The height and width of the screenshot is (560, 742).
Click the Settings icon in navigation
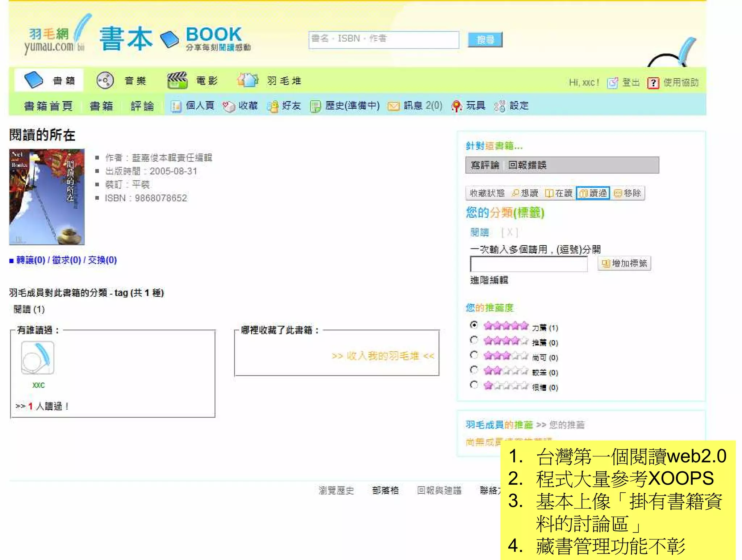click(499, 106)
